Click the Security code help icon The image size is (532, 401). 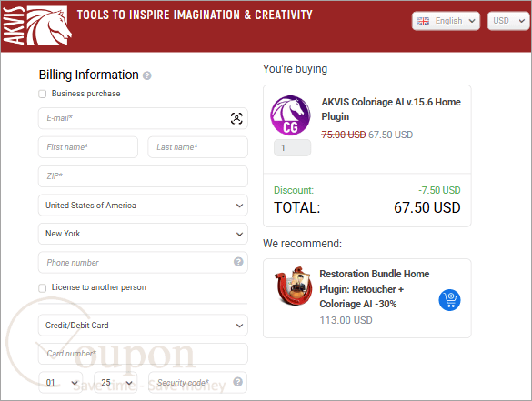(x=238, y=382)
